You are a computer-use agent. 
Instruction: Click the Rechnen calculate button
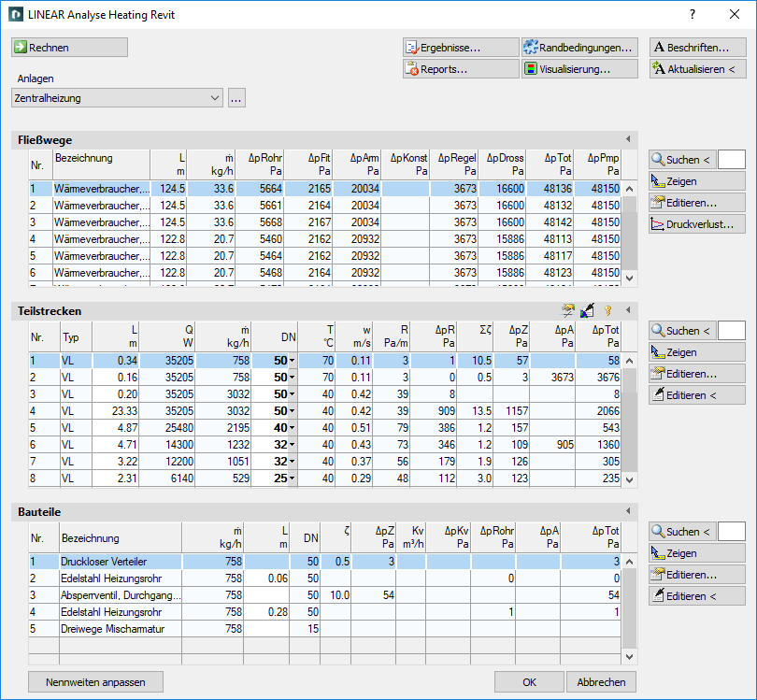click(69, 48)
